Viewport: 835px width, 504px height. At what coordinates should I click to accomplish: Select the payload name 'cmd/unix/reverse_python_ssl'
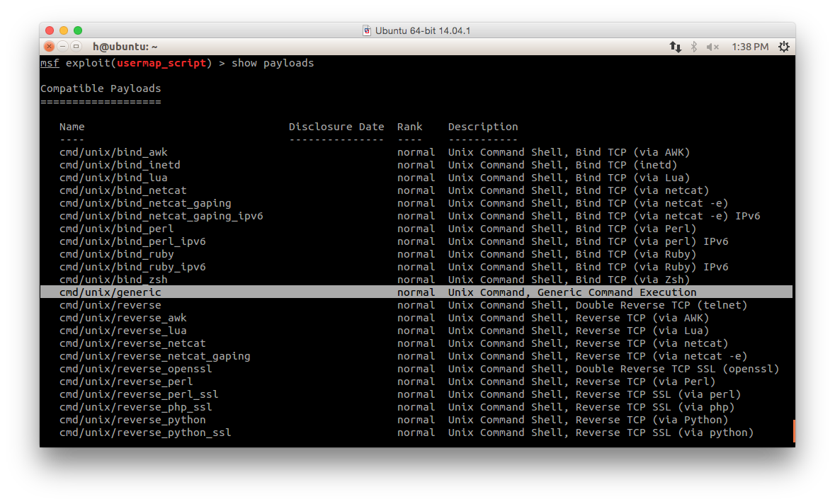[x=145, y=433]
